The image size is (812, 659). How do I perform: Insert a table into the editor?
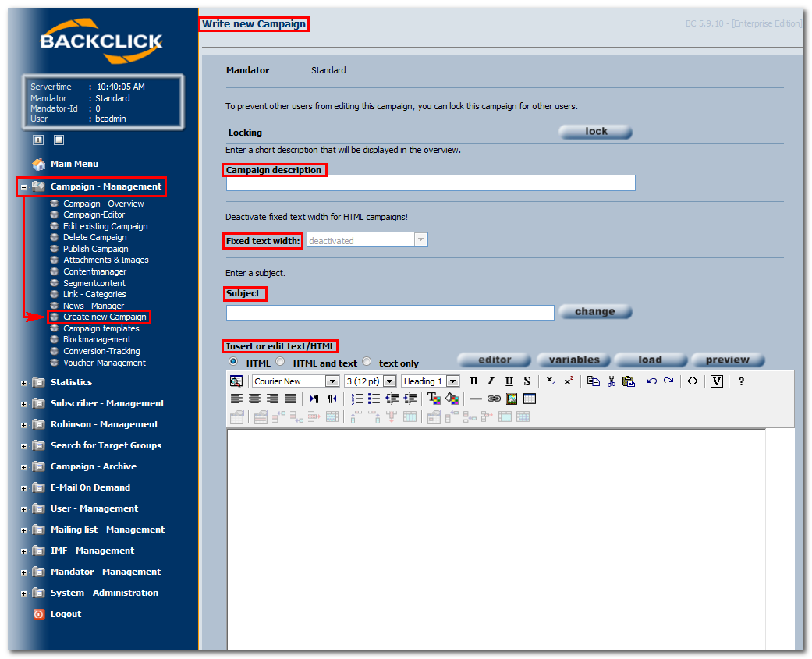tap(530, 399)
